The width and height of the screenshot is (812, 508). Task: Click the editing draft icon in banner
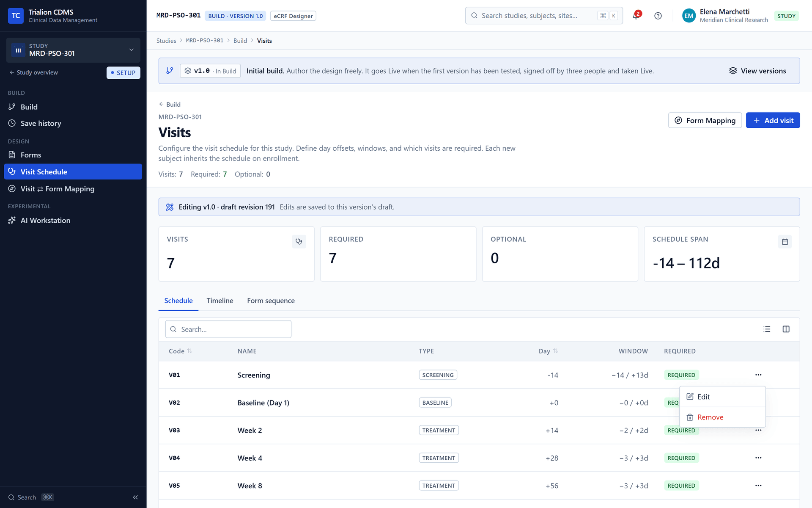point(170,207)
